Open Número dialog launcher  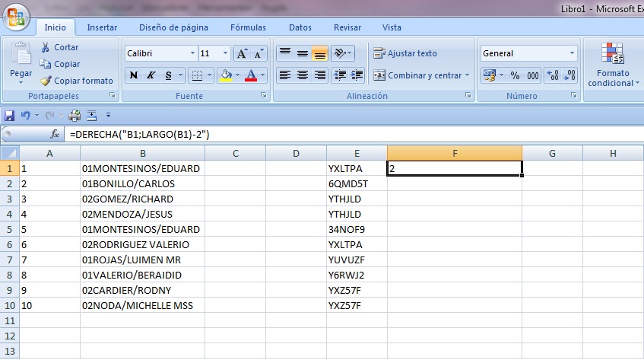click(x=574, y=95)
